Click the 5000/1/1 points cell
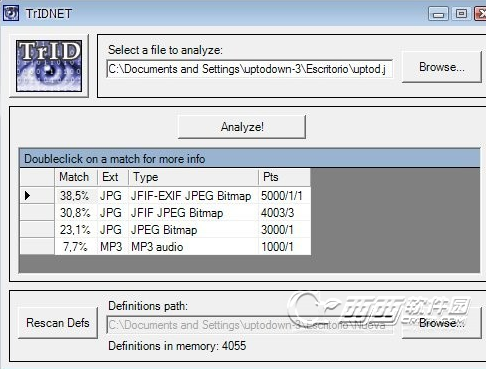 (284, 195)
